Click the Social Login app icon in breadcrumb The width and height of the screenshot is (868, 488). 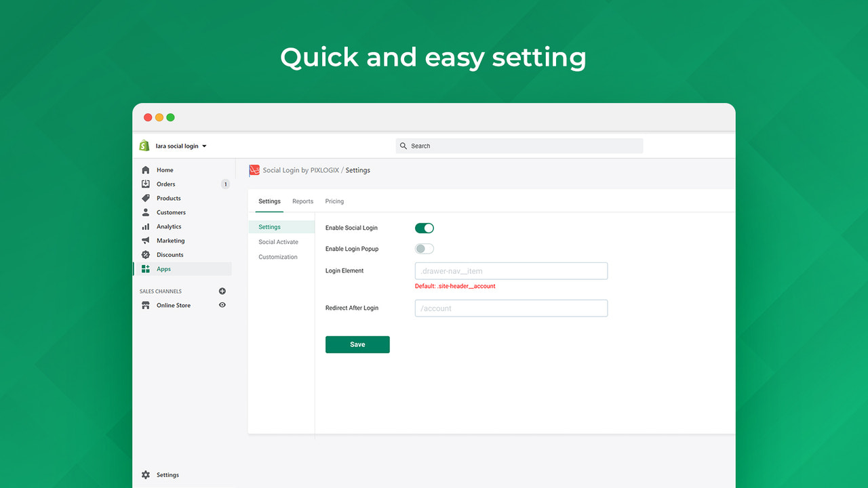[x=254, y=170]
